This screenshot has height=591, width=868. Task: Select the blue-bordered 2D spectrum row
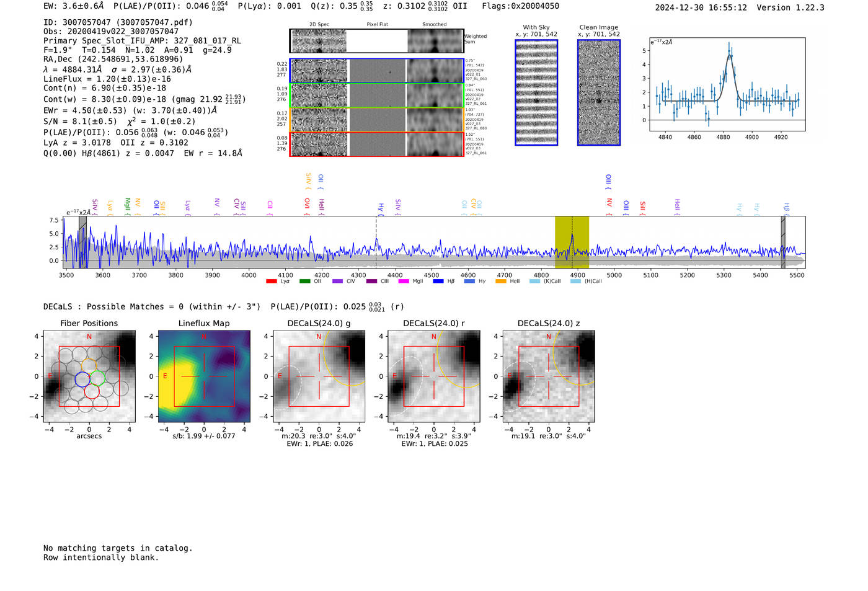click(x=376, y=71)
